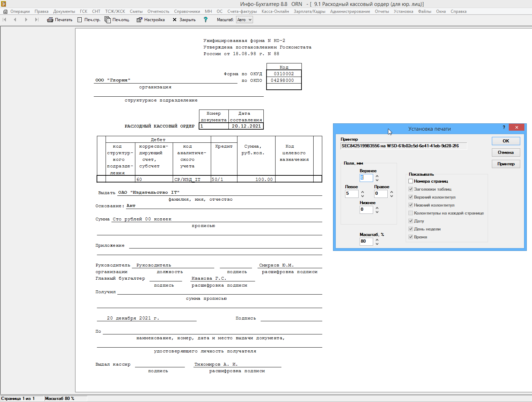Screen dimensions: 532x402
Task: Increase the Верхнее margin value
Action: (x=377, y=176)
